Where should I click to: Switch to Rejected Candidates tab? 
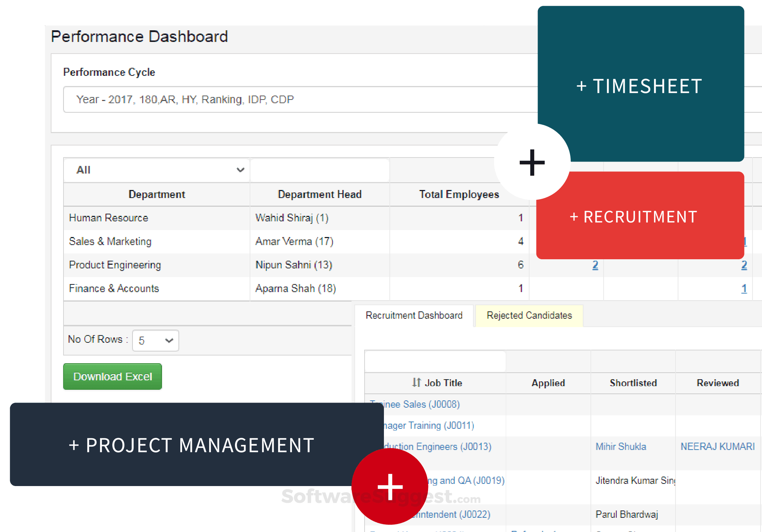pos(529,315)
